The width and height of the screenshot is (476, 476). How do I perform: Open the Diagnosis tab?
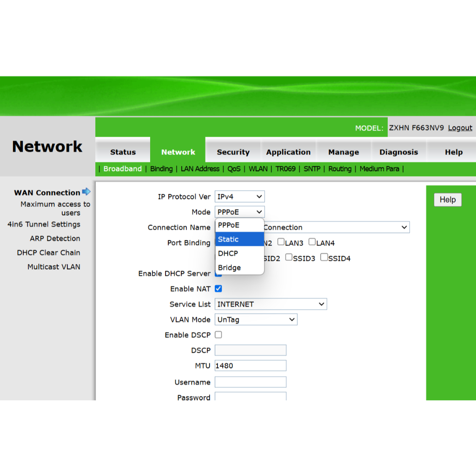point(398,152)
